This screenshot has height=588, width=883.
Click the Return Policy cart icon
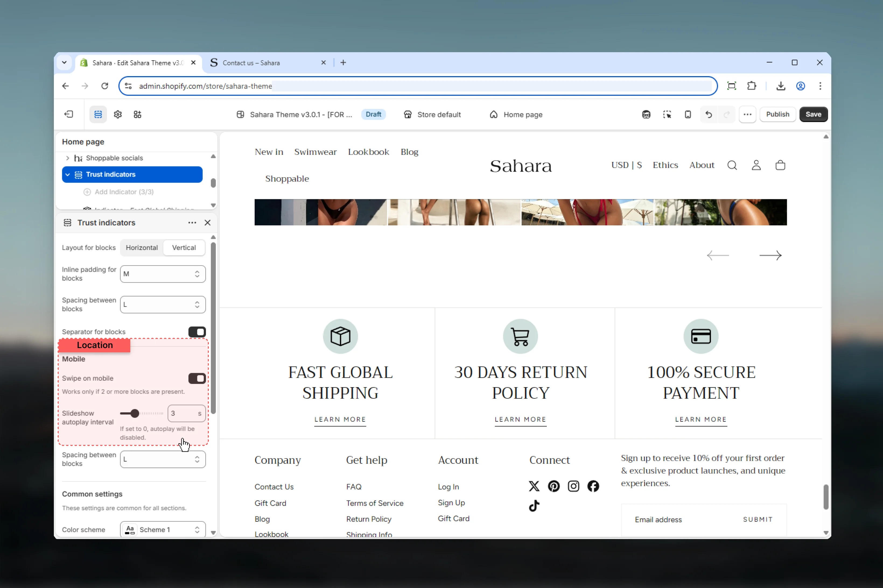[x=520, y=336]
